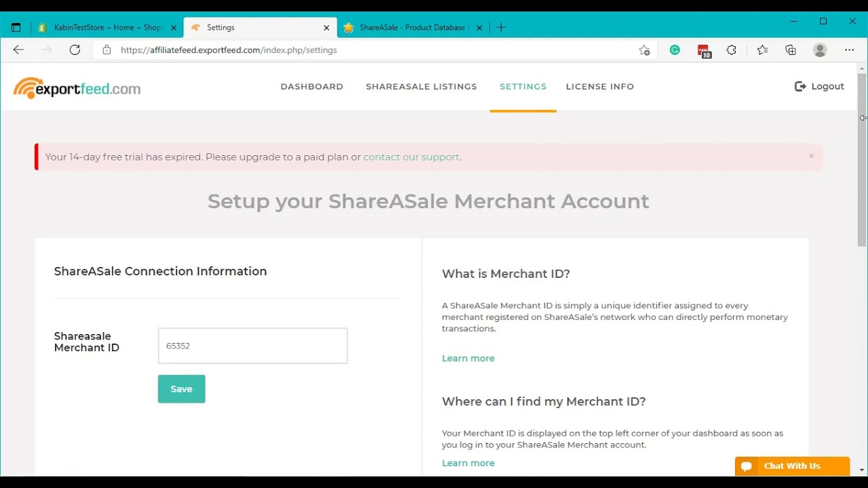Log out of the account
Viewport: 868px width, 488px height.
tap(819, 87)
